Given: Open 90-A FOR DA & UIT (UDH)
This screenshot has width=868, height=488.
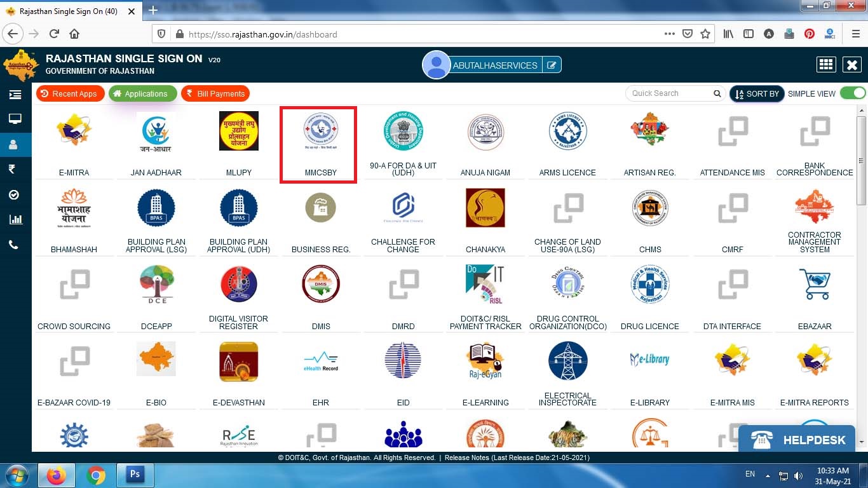Looking at the screenshot, I should click(403, 132).
